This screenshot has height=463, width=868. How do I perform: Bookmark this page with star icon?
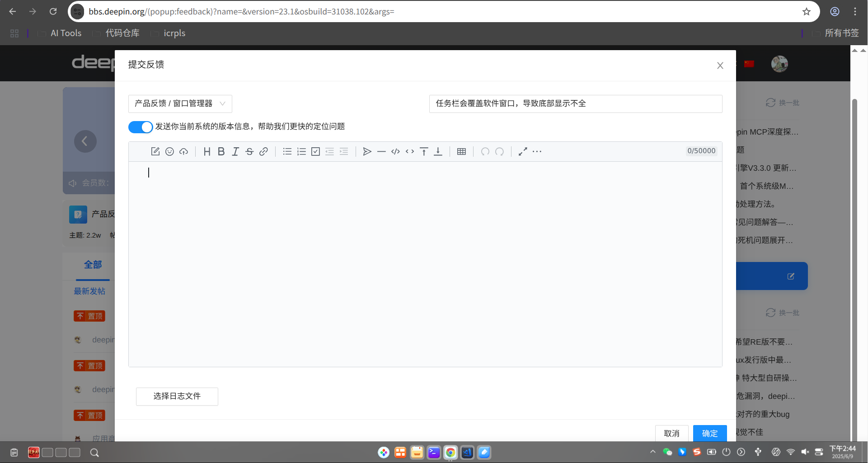807,12
